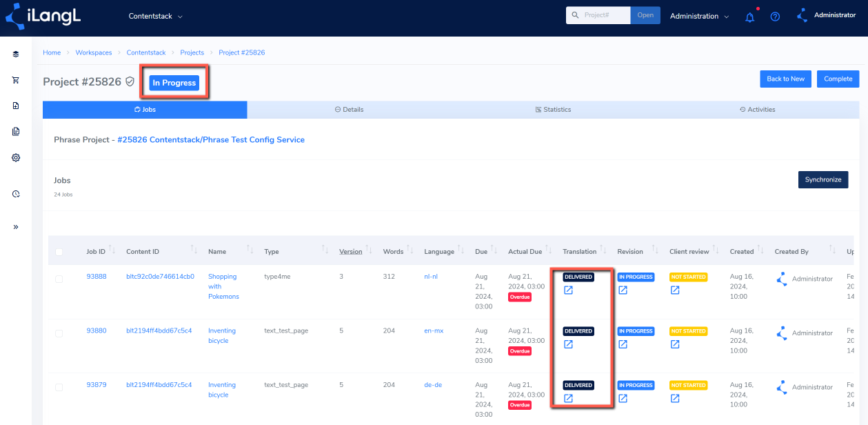Viewport: 868px width, 425px height.
Task: Click the Synchronize button
Action: click(823, 179)
